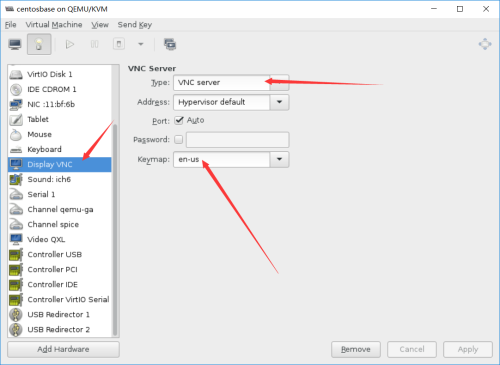
Task: Show virtual hardware details lightbulb button
Action: pyautogui.click(x=39, y=44)
